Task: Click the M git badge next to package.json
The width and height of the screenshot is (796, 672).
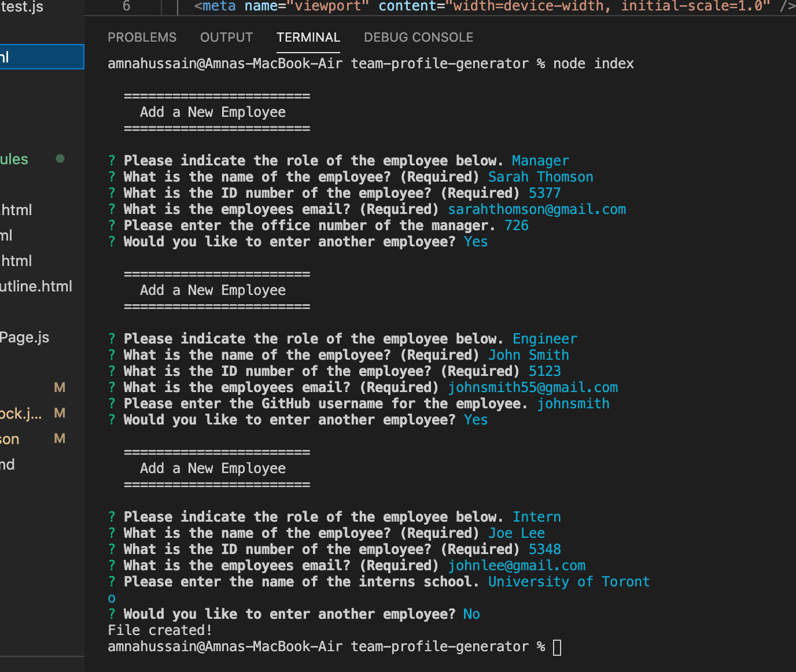Action: point(60,438)
